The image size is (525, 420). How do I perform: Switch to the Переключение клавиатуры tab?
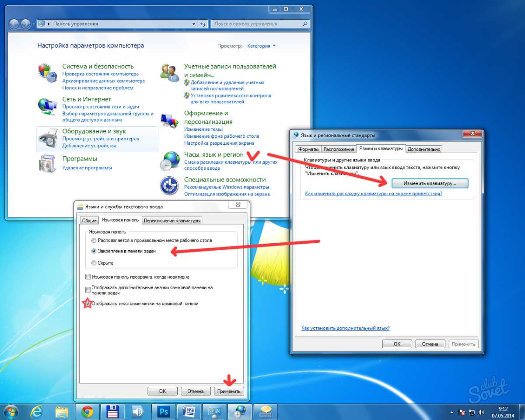pyautogui.click(x=172, y=220)
